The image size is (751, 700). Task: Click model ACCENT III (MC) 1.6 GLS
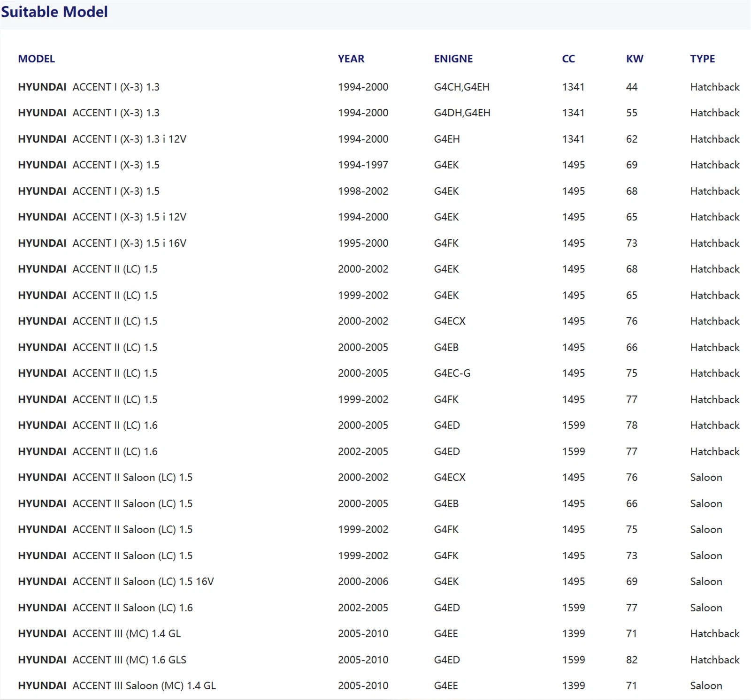(x=130, y=660)
